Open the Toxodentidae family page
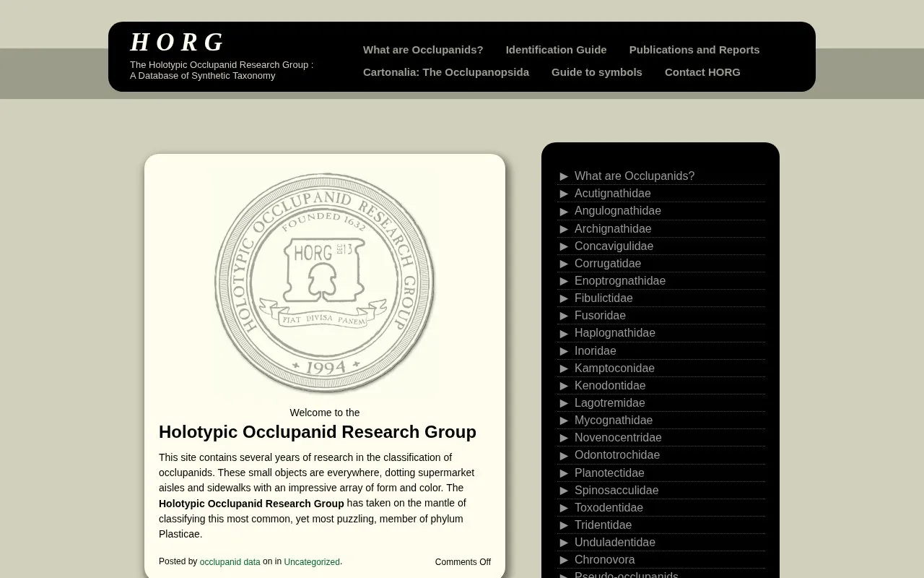924x578 pixels. click(609, 507)
